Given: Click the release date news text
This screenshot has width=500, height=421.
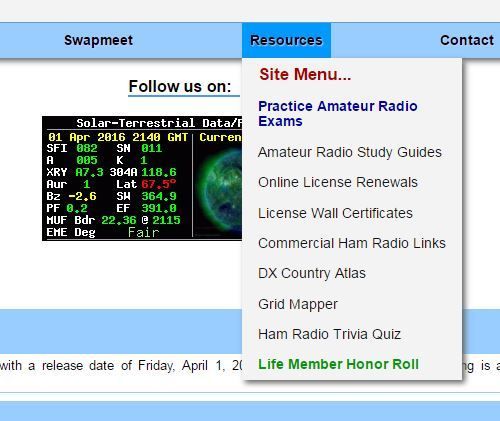Looking at the screenshot, I should [x=121, y=366].
